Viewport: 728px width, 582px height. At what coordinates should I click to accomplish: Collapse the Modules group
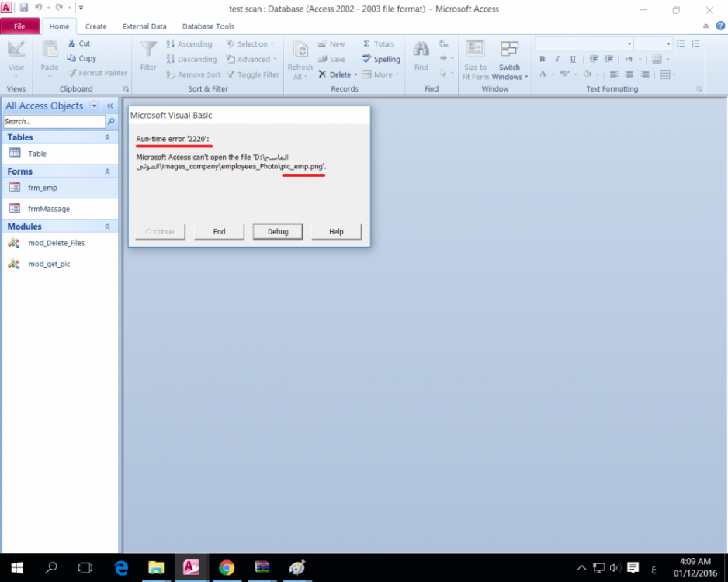pos(107,227)
